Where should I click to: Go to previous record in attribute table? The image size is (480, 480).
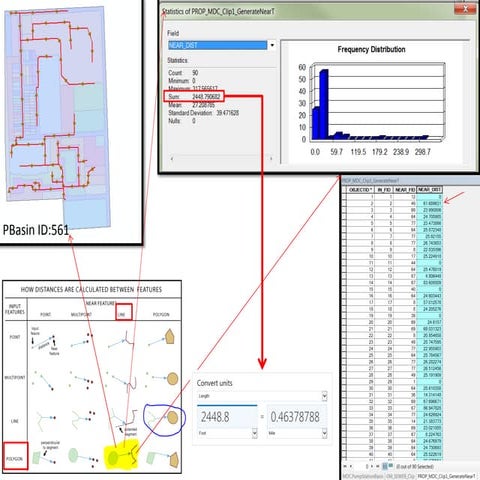tap(351, 466)
